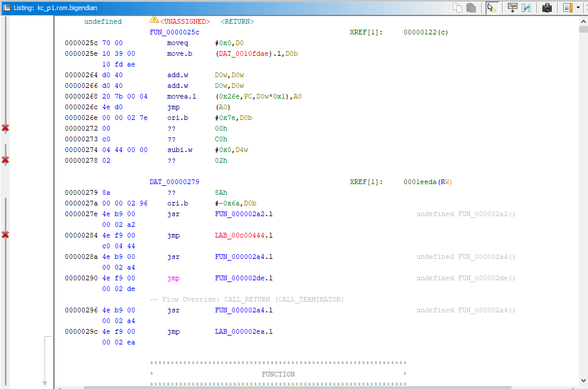Click the 8Ah data value
This screenshot has width=588, height=389.
[x=221, y=192]
